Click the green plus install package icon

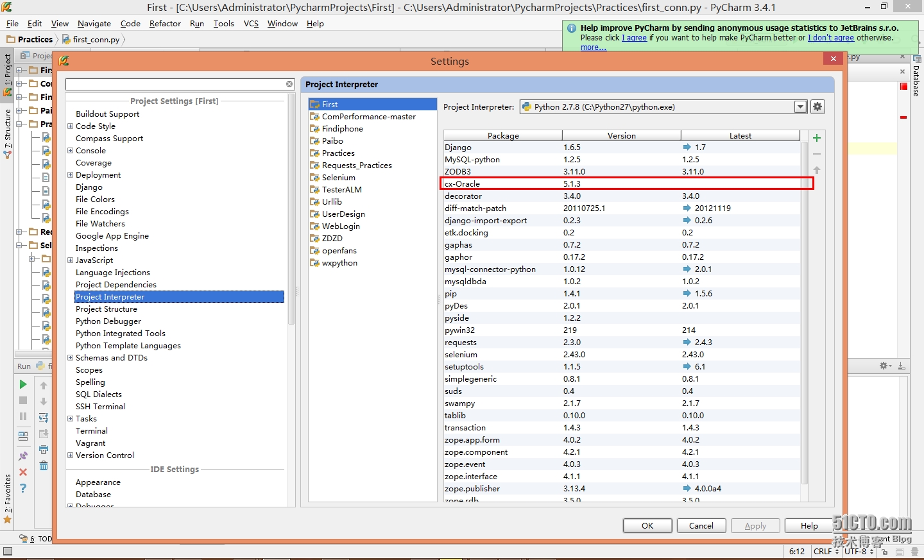click(817, 138)
